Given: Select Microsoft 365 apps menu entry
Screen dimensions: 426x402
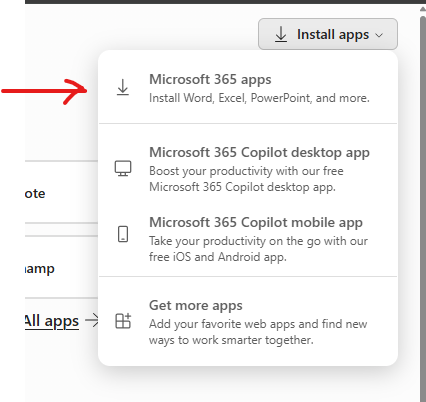Looking at the screenshot, I should (x=248, y=88).
